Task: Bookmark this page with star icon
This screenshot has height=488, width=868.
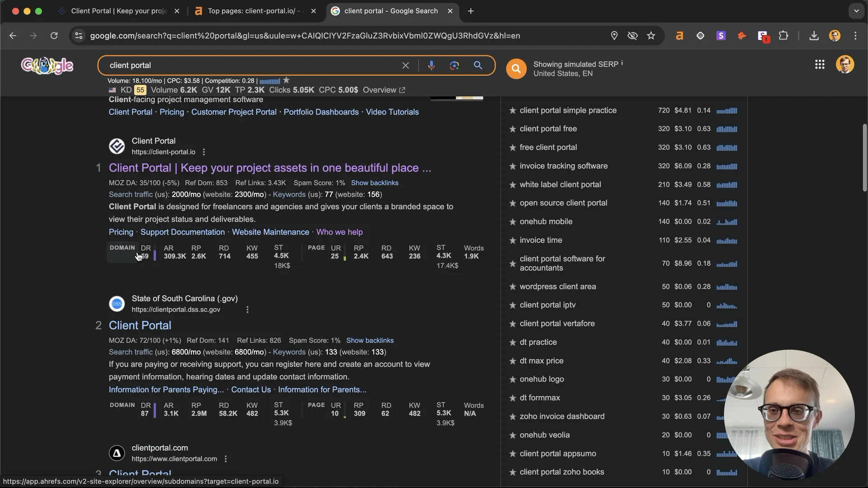Action: click(x=651, y=36)
